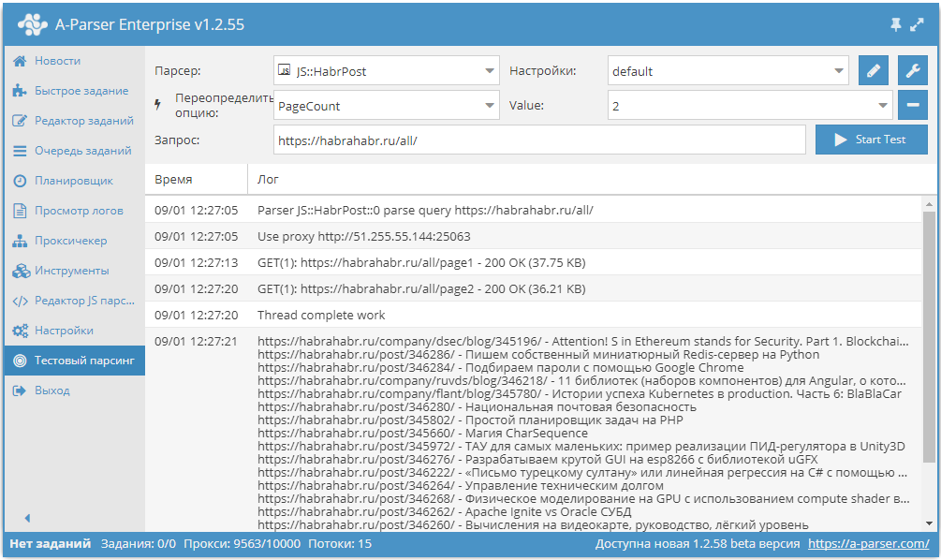Click the Время column header

pyautogui.click(x=197, y=179)
